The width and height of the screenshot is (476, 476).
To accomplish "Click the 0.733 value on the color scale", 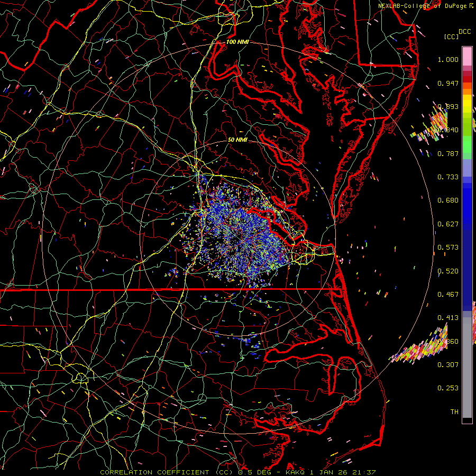I will pyautogui.click(x=448, y=177).
